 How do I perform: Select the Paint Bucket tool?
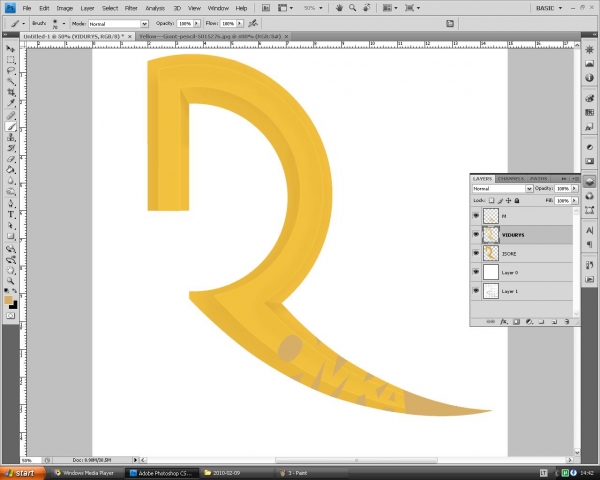tap(11, 170)
